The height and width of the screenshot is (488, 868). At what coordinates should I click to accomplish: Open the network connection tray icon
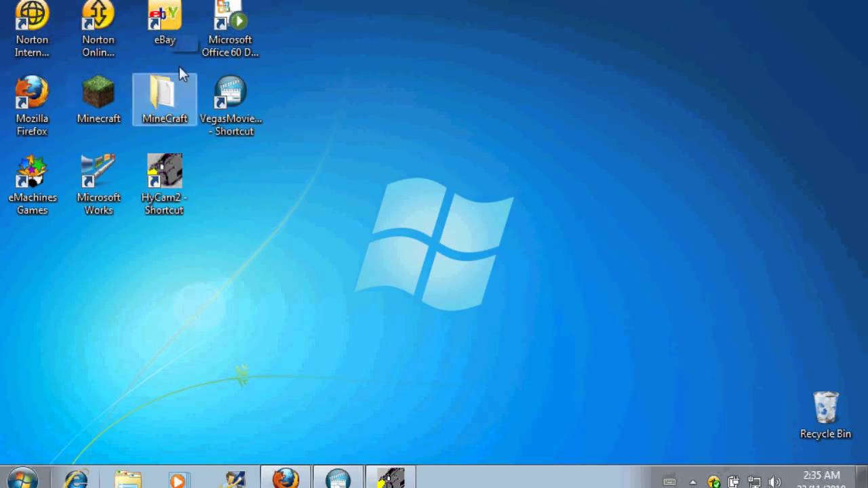pos(754,482)
